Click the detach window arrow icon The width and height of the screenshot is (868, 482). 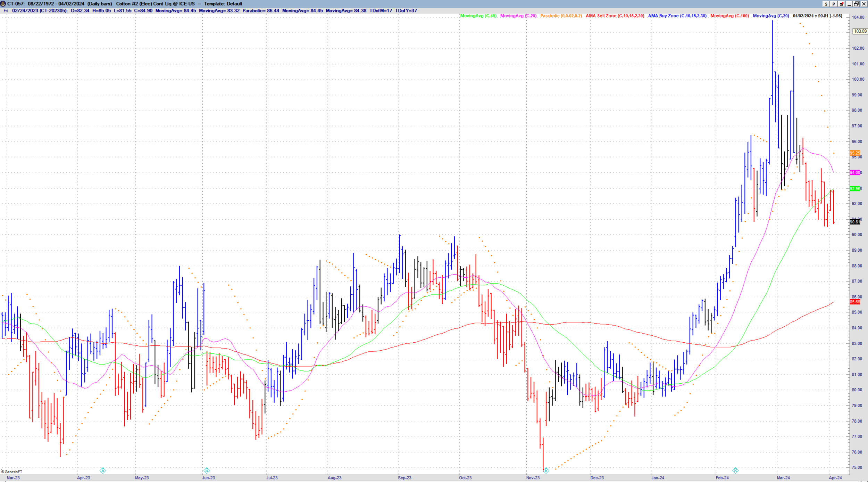click(841, 4)
